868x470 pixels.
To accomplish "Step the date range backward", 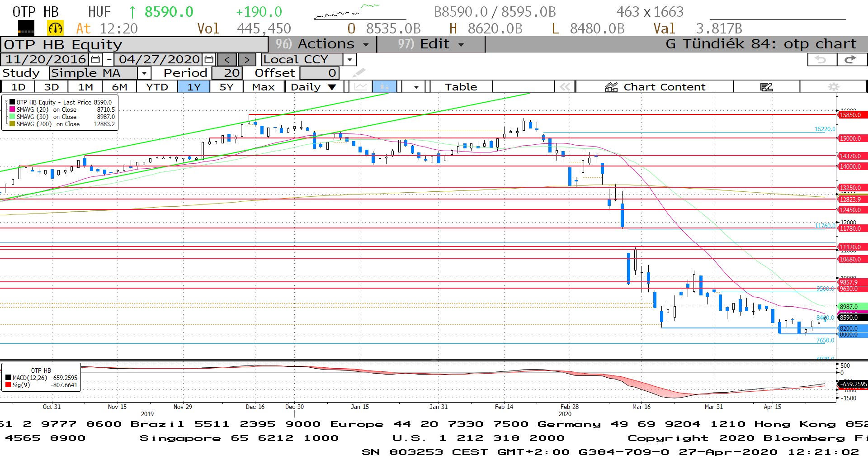I will (x=227, y=59).
